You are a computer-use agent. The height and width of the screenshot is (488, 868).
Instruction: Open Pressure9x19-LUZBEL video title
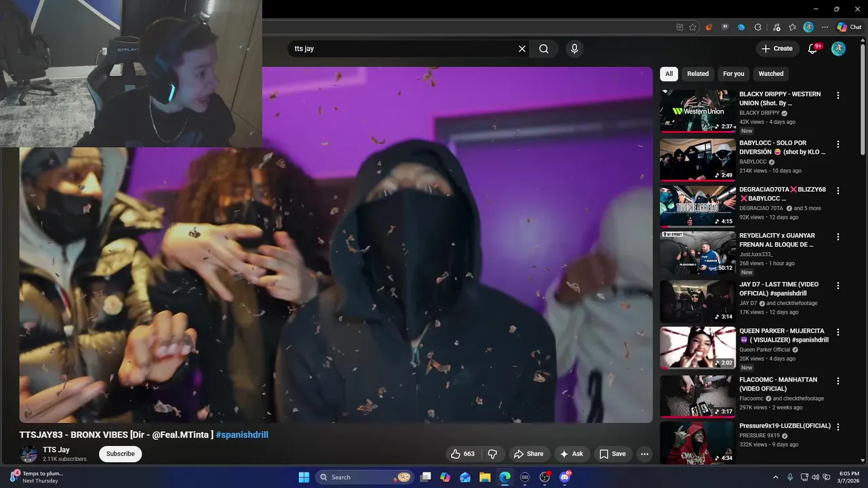coord(785,426)
